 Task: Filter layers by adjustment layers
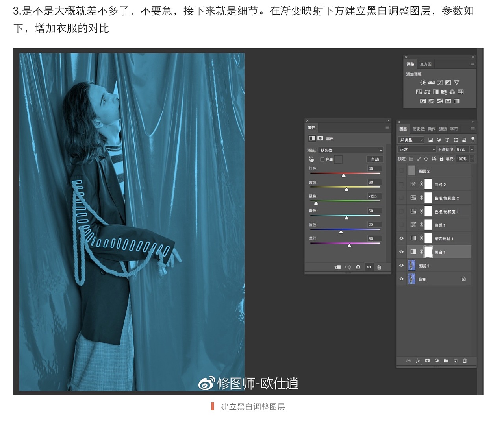[x=439, y=140]
